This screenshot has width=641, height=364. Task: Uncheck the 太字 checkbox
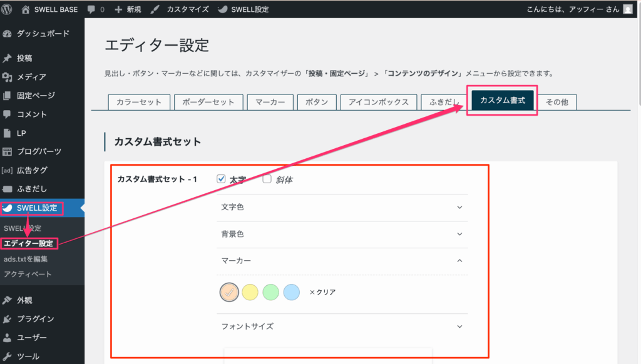coord(220,179)
